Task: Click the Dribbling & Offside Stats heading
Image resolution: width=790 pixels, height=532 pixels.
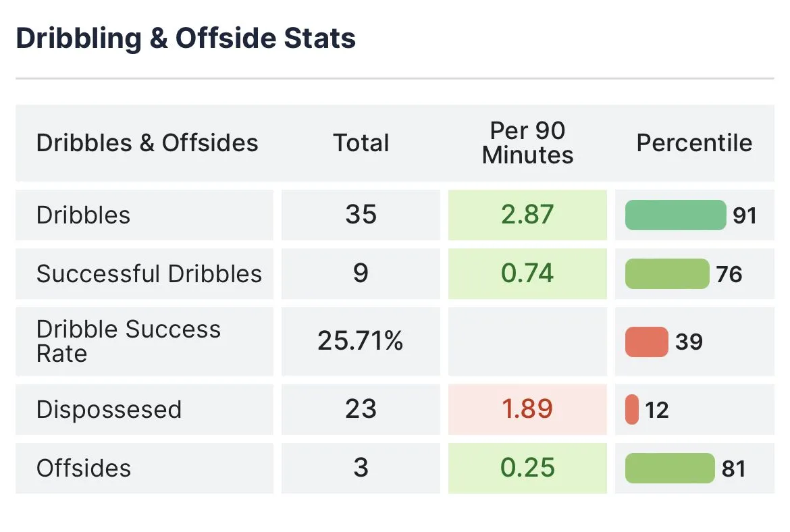Action: point(186,38)
